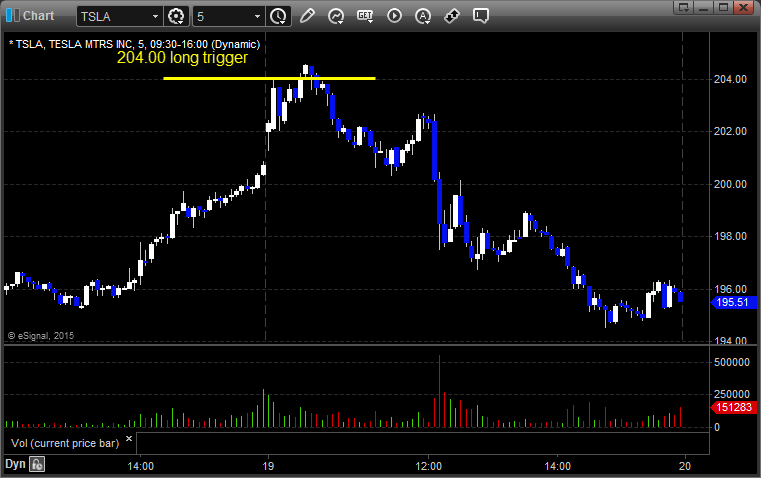Open the window options dropdown button
The image size is (761, 478).
point(683,7)
